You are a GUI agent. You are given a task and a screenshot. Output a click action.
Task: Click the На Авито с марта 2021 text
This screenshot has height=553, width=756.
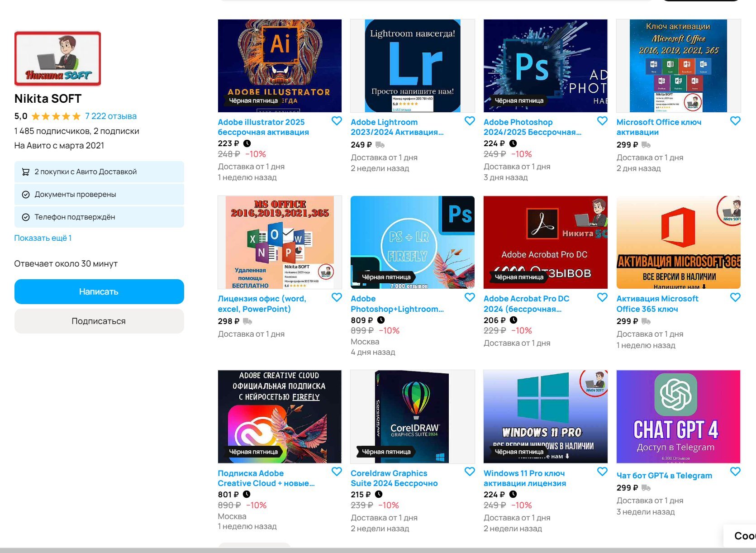click(x=59, y=146)
